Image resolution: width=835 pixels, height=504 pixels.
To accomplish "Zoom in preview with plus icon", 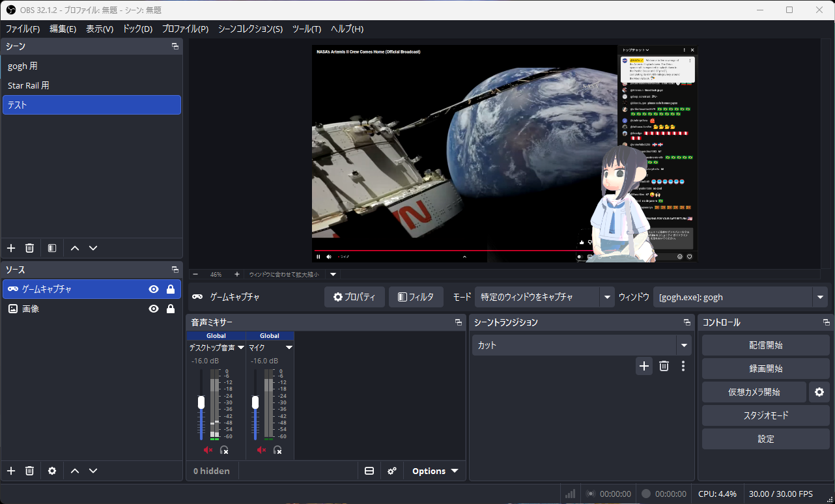I will point(237,274).
